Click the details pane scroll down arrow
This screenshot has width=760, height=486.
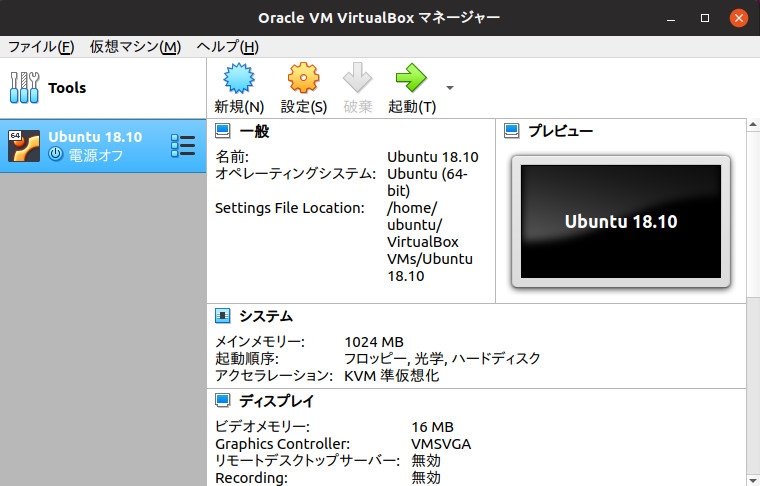click(753, 479)
